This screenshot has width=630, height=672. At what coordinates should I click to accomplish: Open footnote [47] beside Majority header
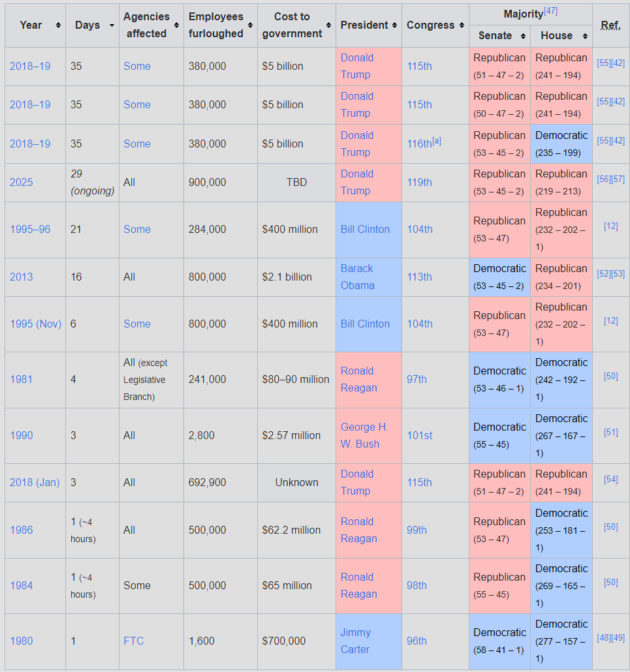[x=550, y=12]
